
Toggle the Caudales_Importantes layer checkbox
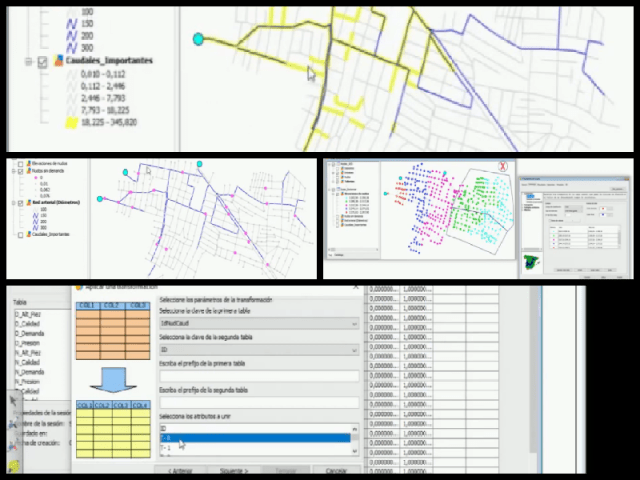click(x=42, y=61)
